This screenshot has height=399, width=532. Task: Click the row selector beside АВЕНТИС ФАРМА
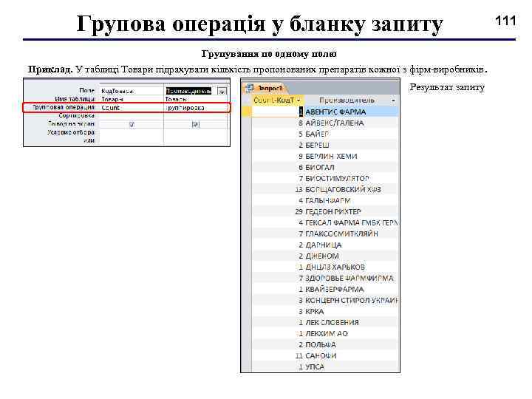pos(247,112)
